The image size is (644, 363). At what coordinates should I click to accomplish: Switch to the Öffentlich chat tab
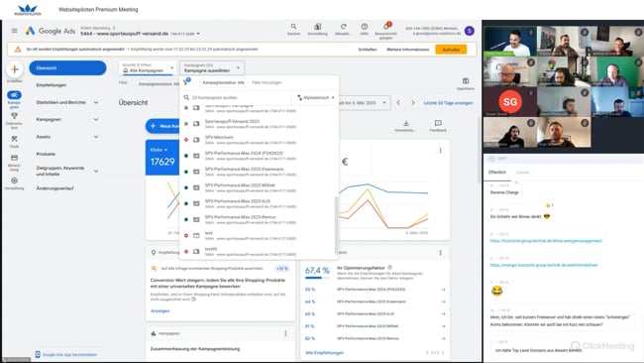coord(497,173)
